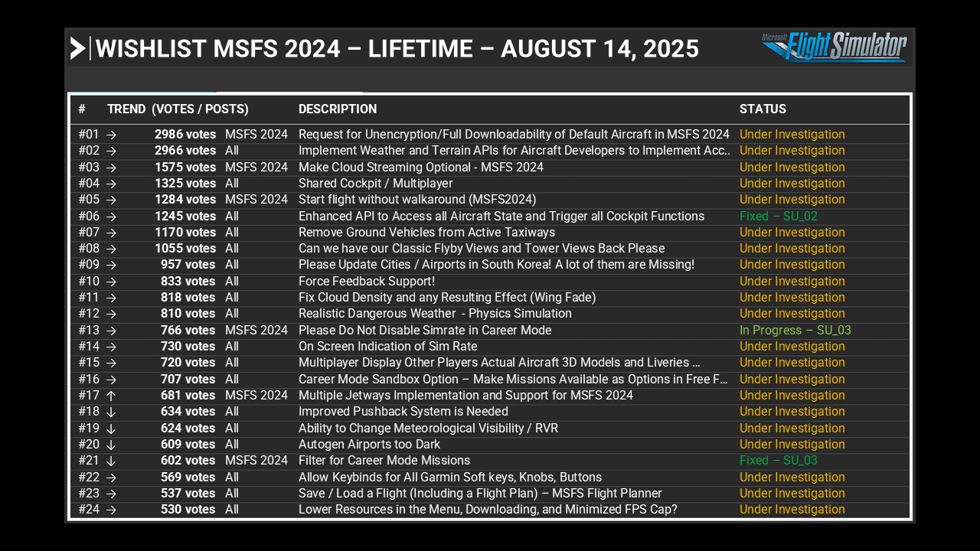The height and width of the screenshot is (551, 980).
Task: Click 'Filter for Career Mode Missions' entry
Action: [384, 461]
